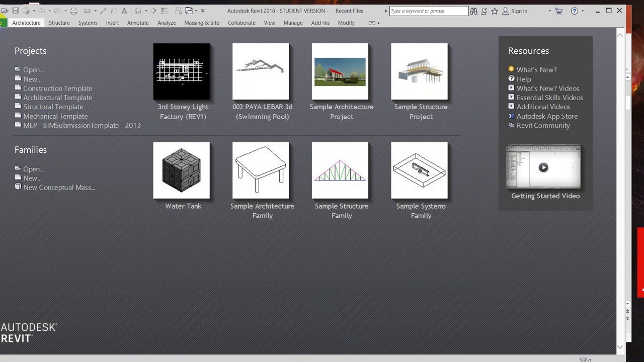
Task: Expand the Measure tool dropdown arrow
Action: tap(95, 11)
